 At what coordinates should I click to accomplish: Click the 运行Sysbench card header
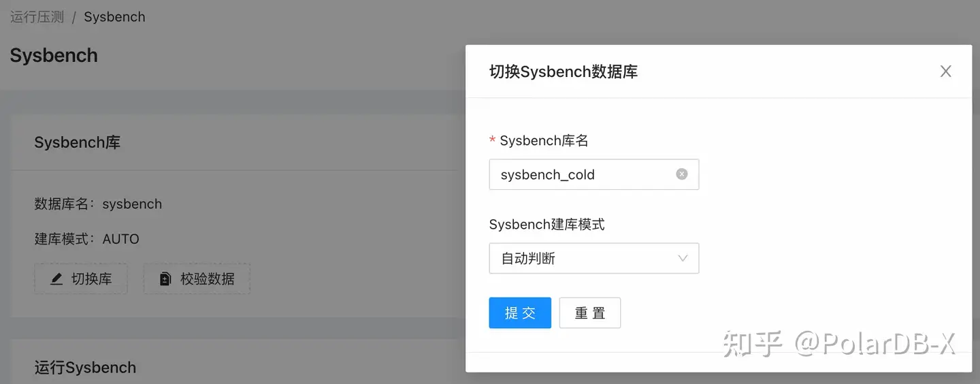(85, 368)
